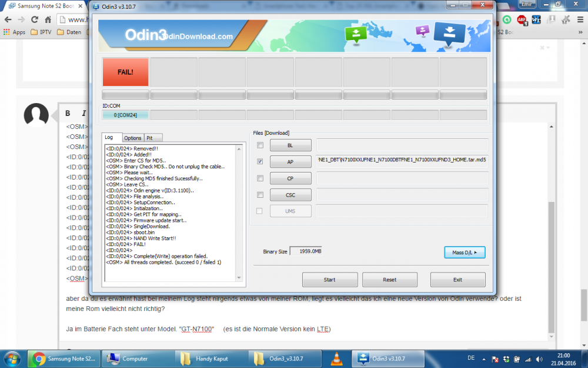Open Adblock Plus extension icon
Image resolution: width=588 pixels, height=368 pixels.
click(522, 19)
